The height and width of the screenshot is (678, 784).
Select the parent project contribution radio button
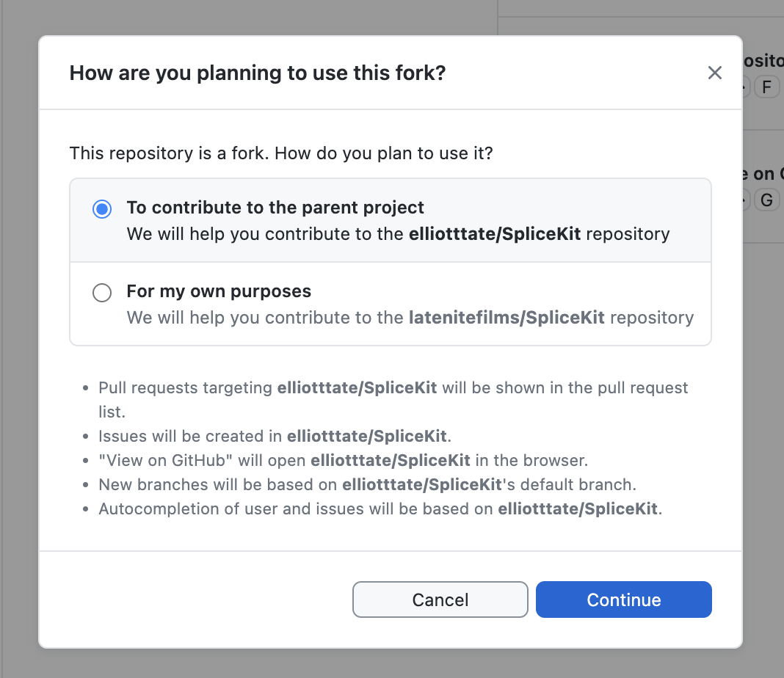pyautogui.click(x=102, y=209)
